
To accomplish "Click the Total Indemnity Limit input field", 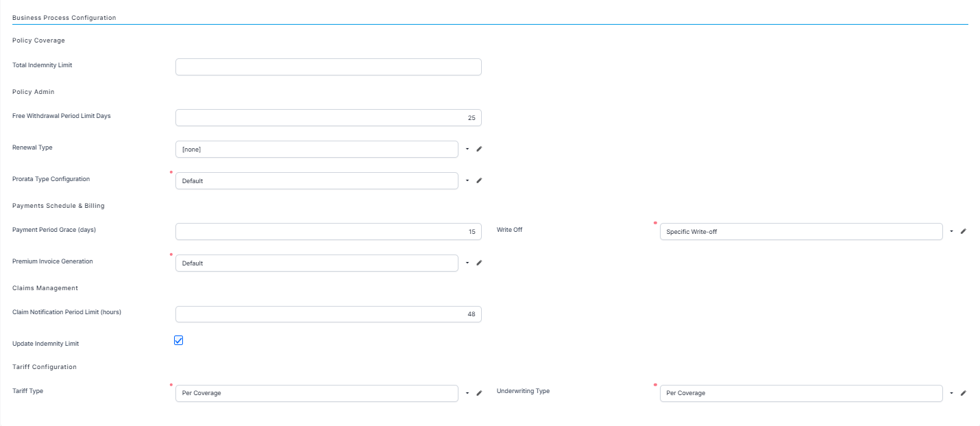I will pyautogui.click(x=328, y=67).
